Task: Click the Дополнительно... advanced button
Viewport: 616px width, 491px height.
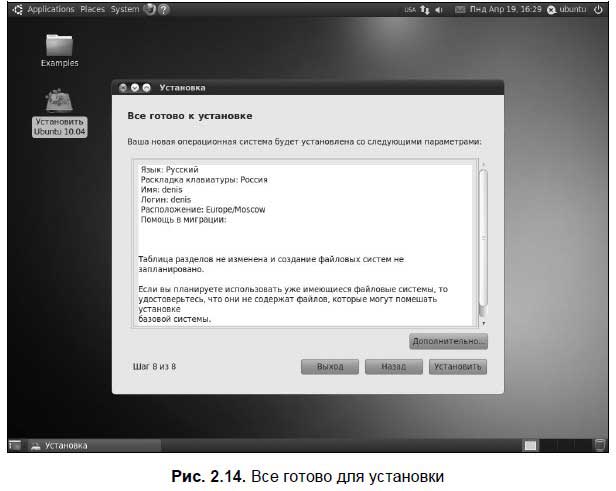Action: point(448,341)
